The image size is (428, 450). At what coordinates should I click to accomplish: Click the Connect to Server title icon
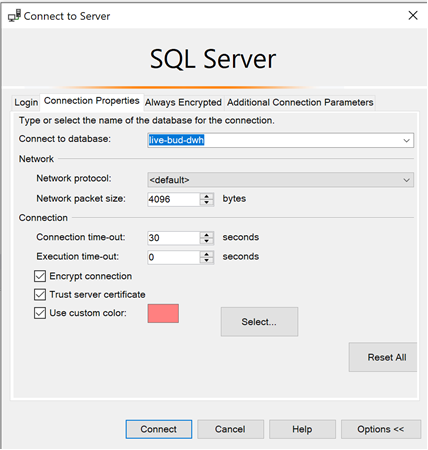point(14,16)
